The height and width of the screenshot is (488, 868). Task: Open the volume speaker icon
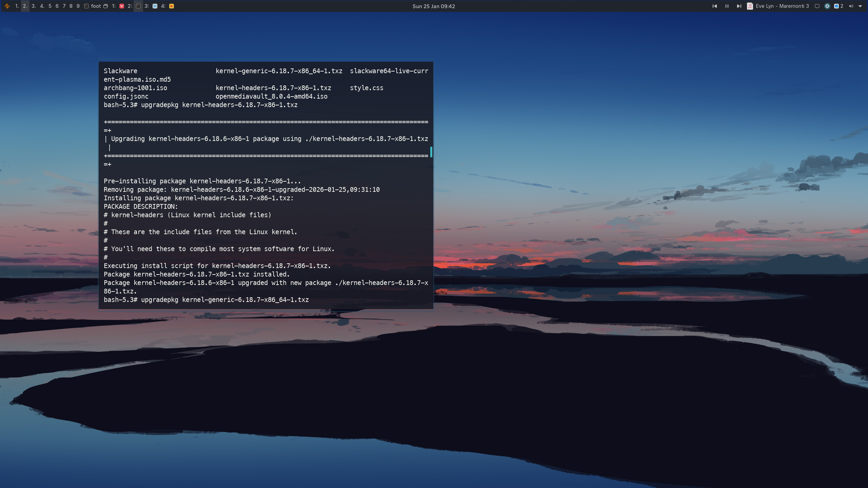(x=851, y=6)
